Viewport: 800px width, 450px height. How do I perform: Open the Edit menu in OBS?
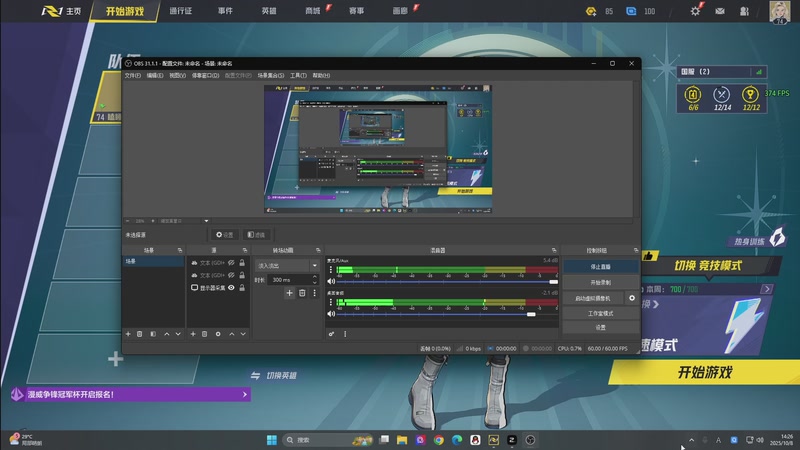(x=155, y=76)
